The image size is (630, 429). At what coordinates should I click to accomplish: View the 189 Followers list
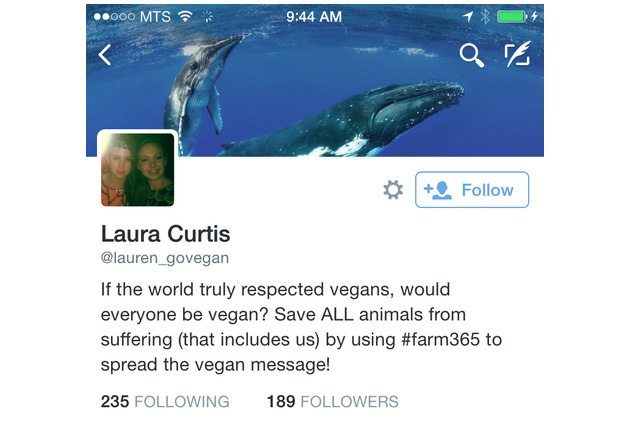tap(333, 401)
